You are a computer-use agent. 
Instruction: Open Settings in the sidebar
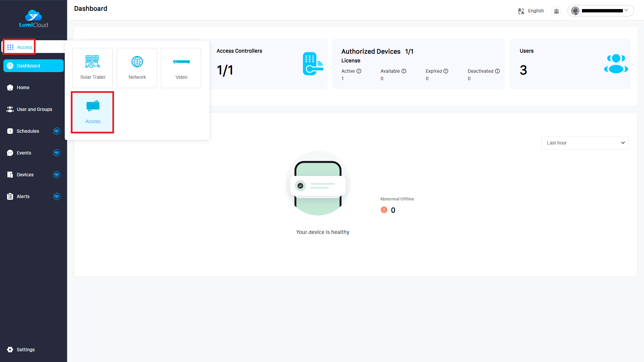[x=25, y=350]
